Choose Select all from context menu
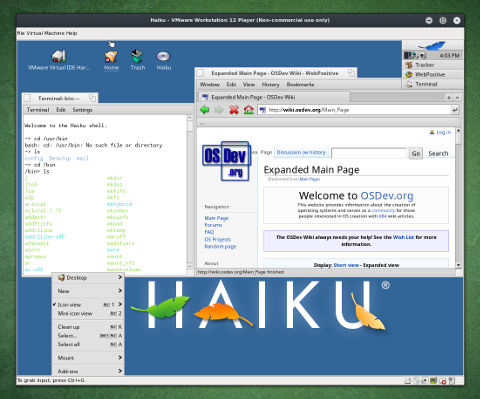Image resolution: width=480 pixels, height=399 pixels. pos(87,344)
